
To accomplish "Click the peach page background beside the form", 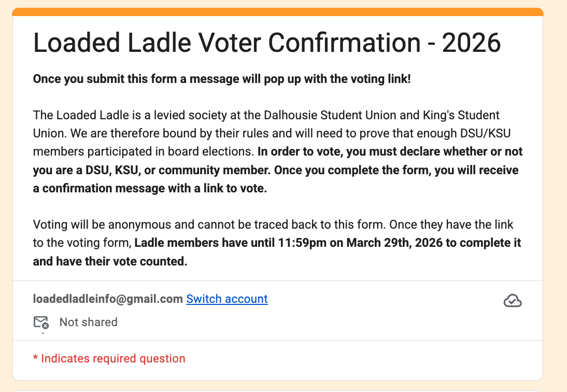I will pyautogui.click(x=555, y=195).
